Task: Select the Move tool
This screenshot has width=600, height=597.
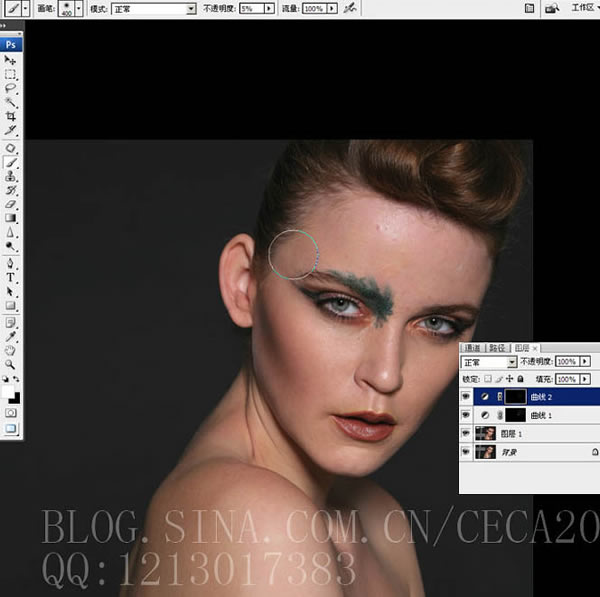Action: (10, 60)
